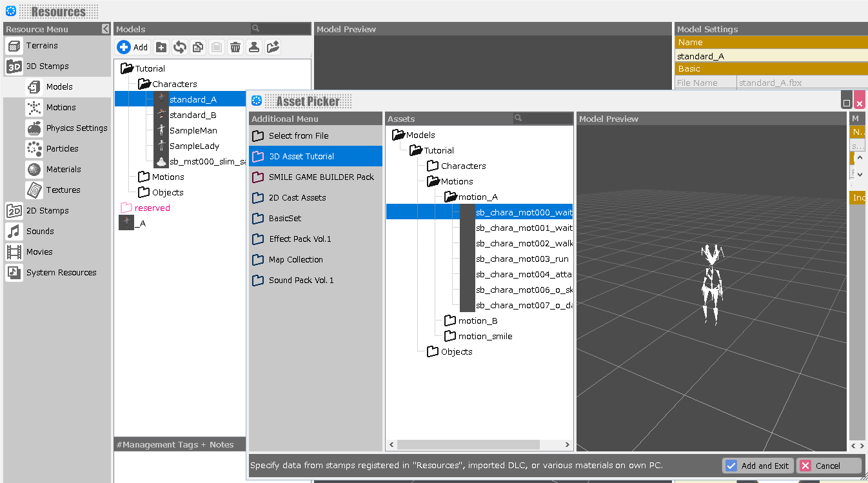Select SMILE GAME BUILDER Pack in Additional Menu
The height and width of the screenshot is (483, 868).
pyautogui.click(x=321, y=177)
